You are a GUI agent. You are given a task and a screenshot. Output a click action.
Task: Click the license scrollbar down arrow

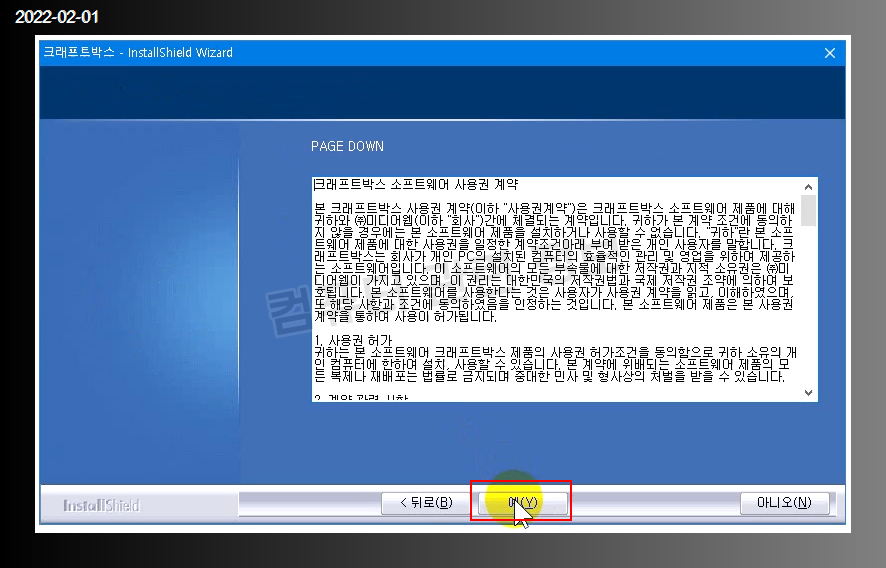point(809,393)
